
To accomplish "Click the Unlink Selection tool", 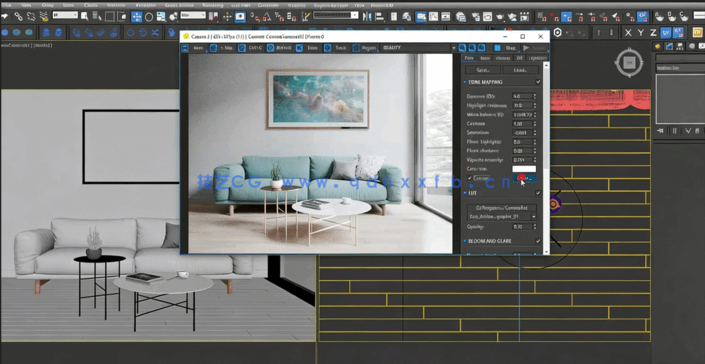I will pyautogui.click(x=31, y=17).
